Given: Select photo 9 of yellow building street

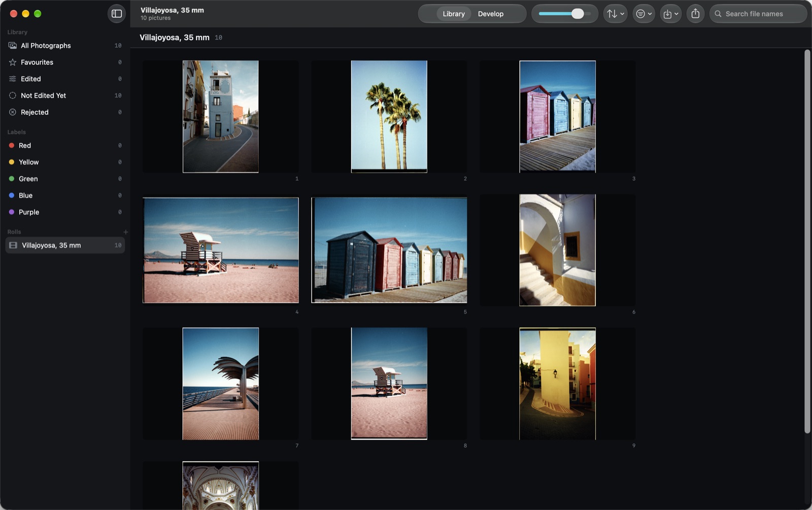Looking at the screenshot, I should coord(558,384).
